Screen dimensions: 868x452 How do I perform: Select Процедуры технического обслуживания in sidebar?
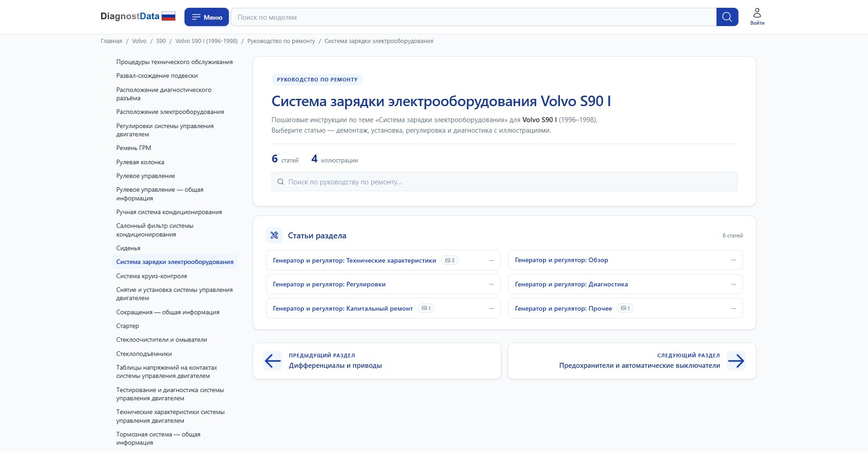(x=174, y=62)
